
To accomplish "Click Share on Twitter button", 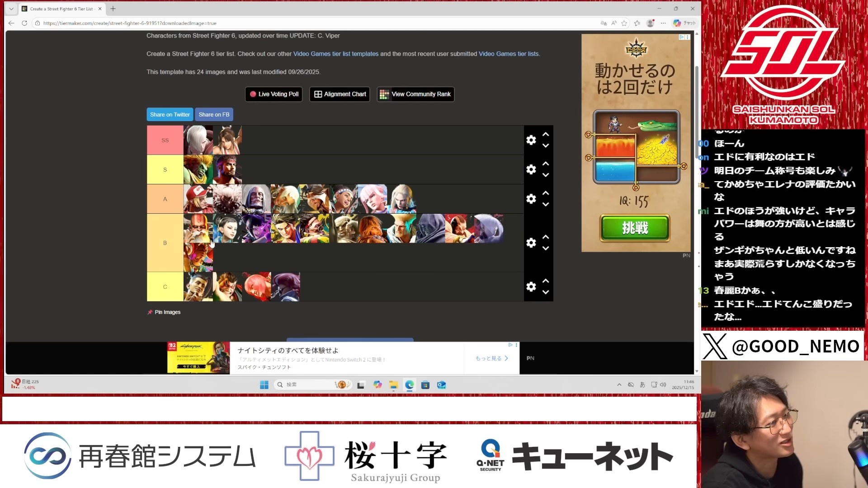I will 170,114.
